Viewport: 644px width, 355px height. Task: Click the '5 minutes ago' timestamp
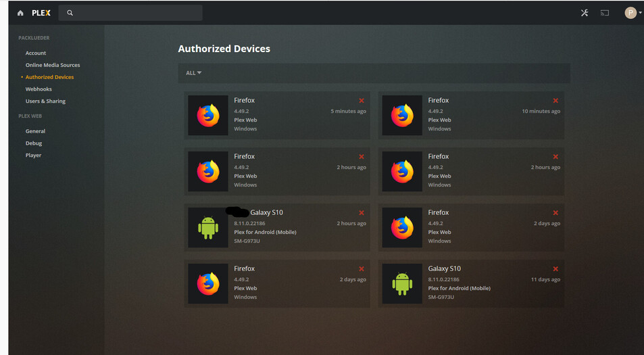tap(348, 112)
